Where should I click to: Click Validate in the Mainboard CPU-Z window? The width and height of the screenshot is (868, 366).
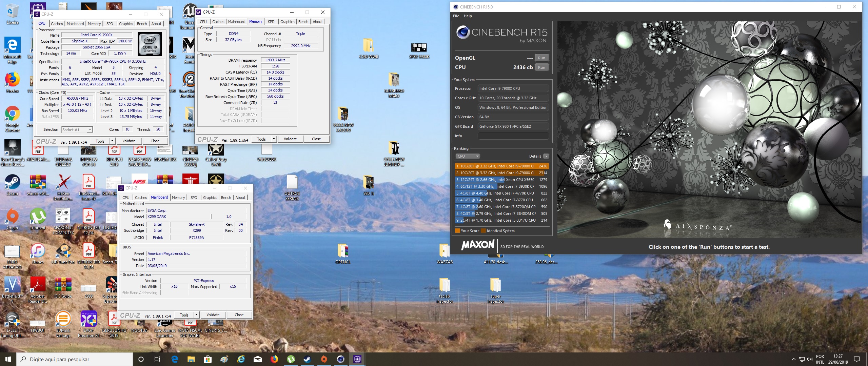tap(213, 315)
